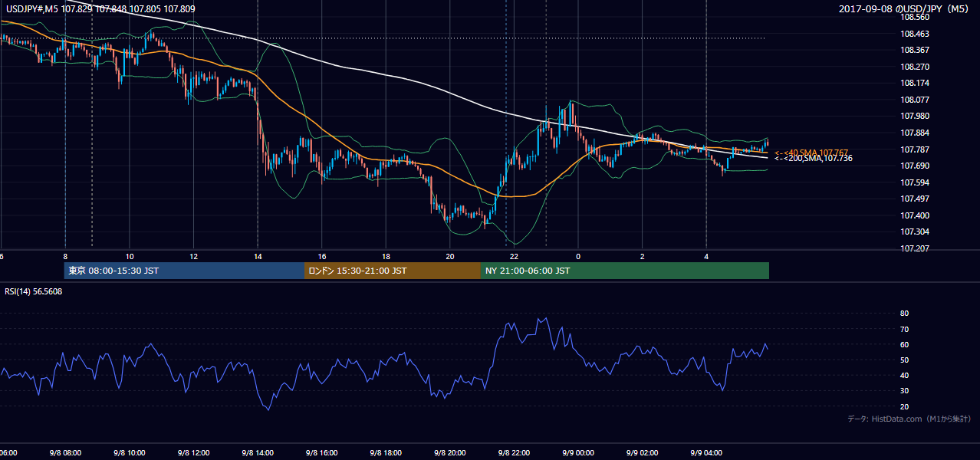Click hour mark 14 under price chart
This screenshot has width=980, height=460.
click(258, 257)
